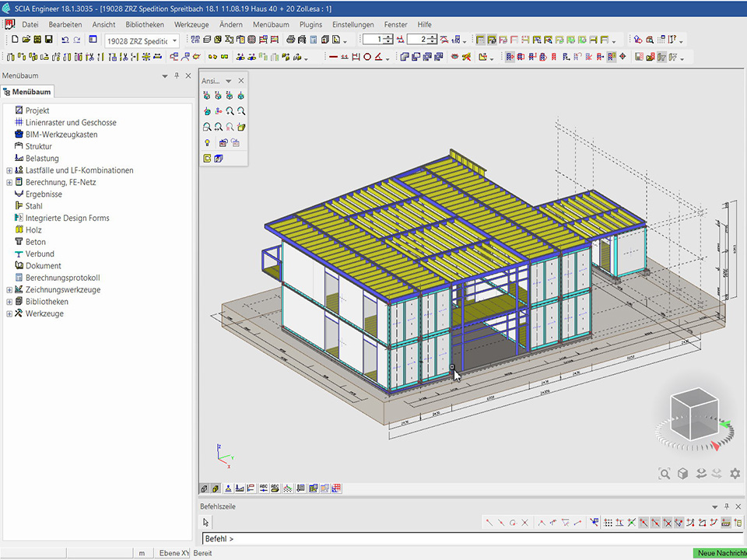Toggle dot grid snap in command line toolbar
This screenshot has width=747, height=560.
click(x=608, y=523)
